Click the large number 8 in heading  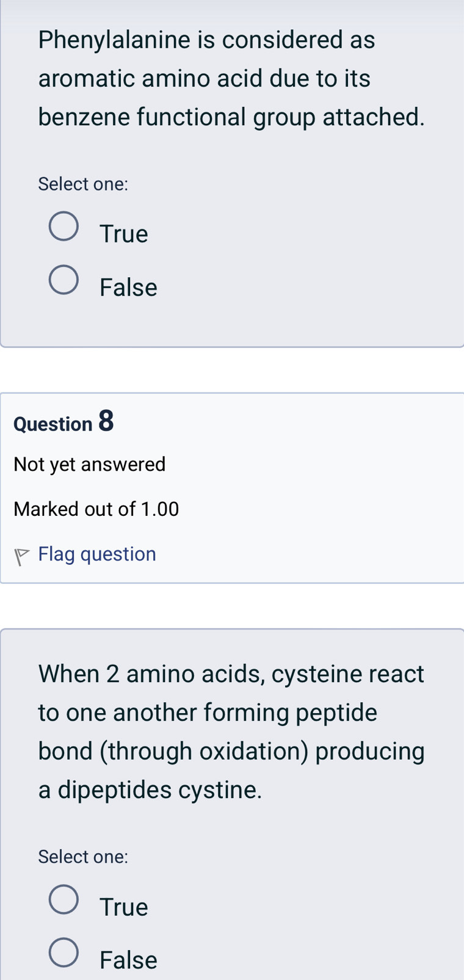(x=106, y=421)
